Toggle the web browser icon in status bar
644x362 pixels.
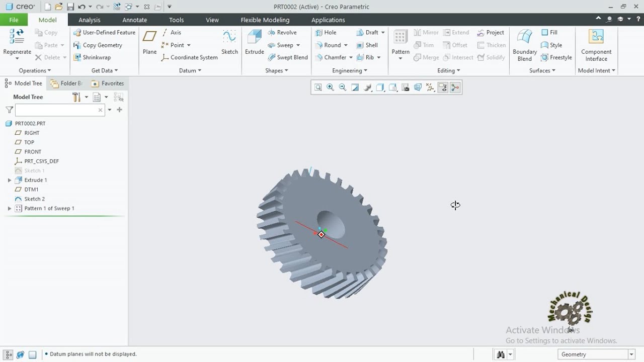21,354
